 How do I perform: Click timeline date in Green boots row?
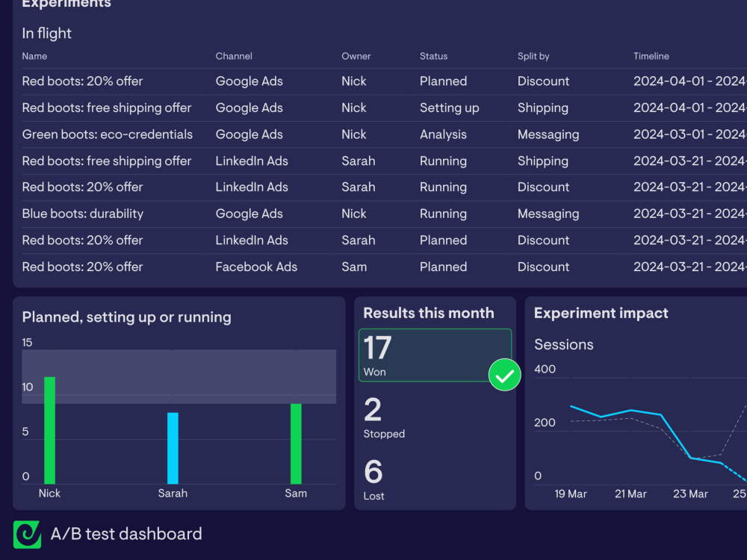click(x=689, y=134)
